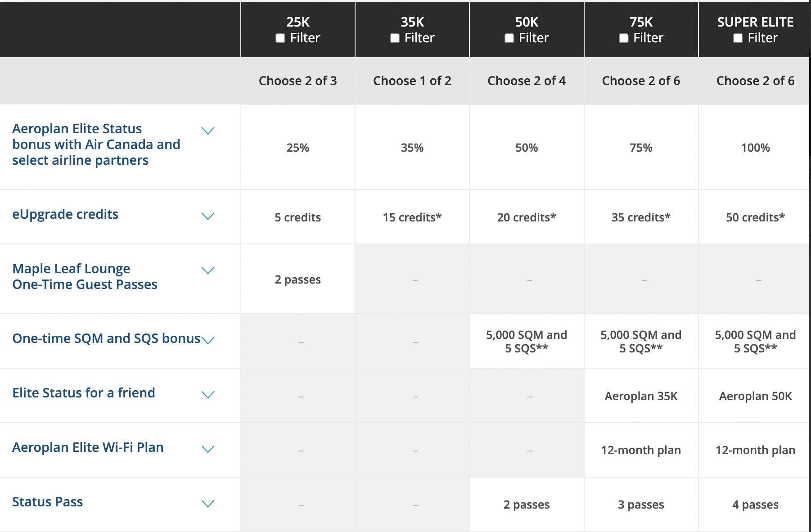Click Aeroplan Elite Status bonus row title
The width and height of the screenshot is (811, 532).
click(x=96, y=144)
